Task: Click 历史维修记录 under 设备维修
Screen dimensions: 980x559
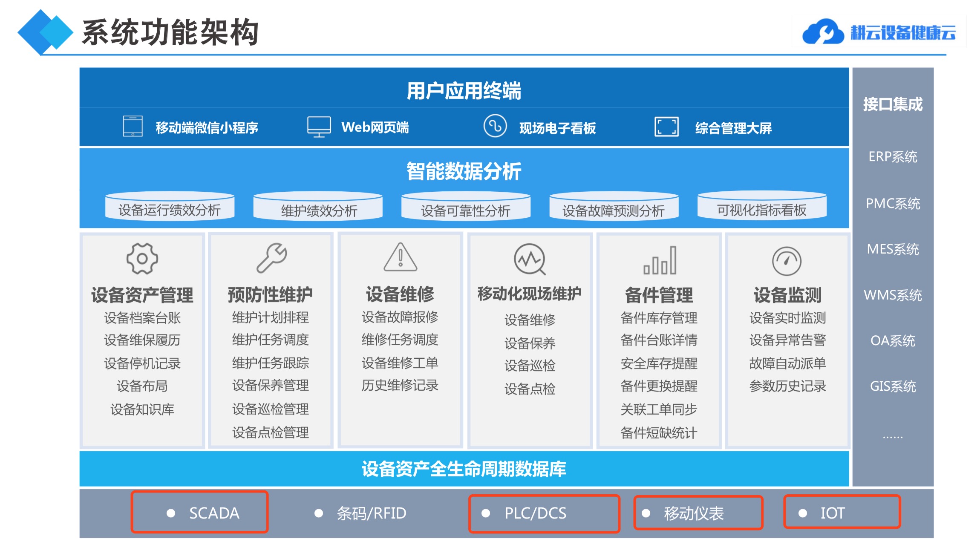Action: point(400,385)
